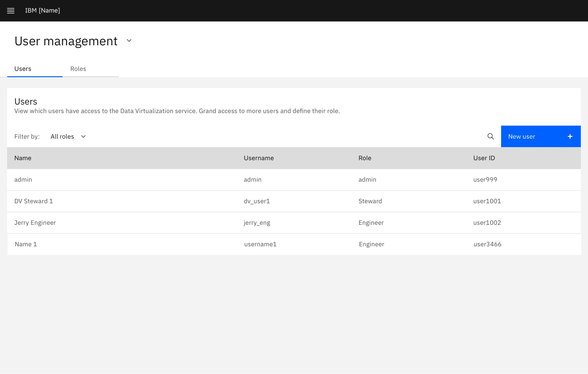Click the jerry_eng username cell
Viewport: 588px width, 374px height.
(x=257, y=223)
